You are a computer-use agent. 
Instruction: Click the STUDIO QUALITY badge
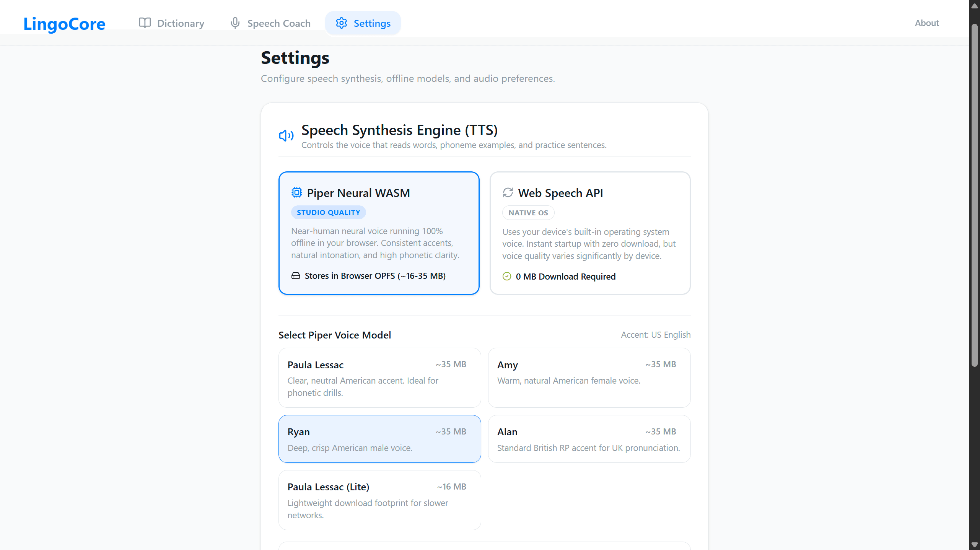[328, 212]
